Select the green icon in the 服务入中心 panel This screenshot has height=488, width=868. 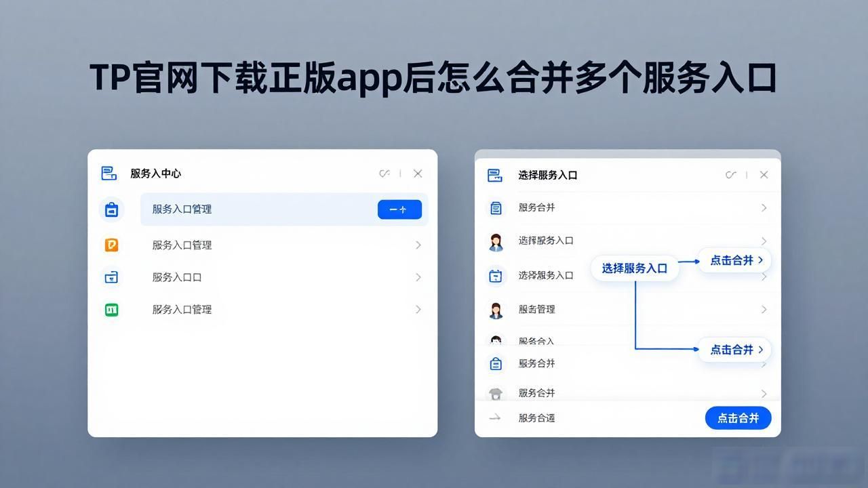111,309
